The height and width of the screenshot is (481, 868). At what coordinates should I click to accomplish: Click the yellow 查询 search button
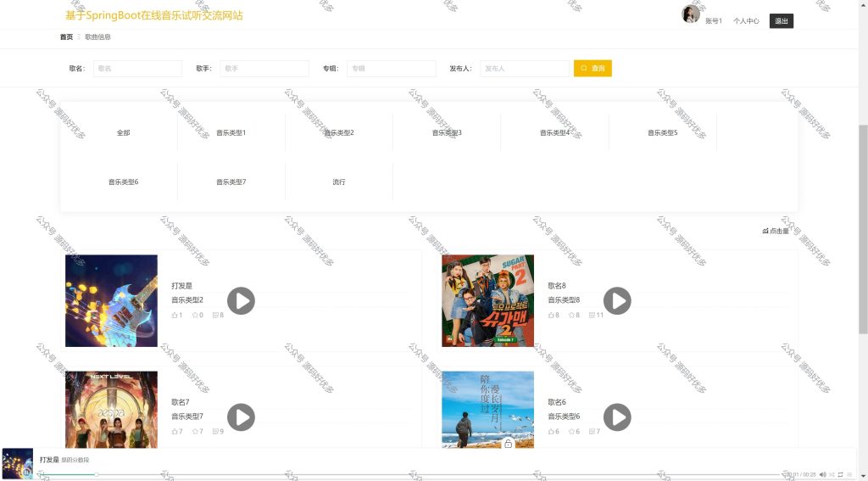[x=593, y=68]
